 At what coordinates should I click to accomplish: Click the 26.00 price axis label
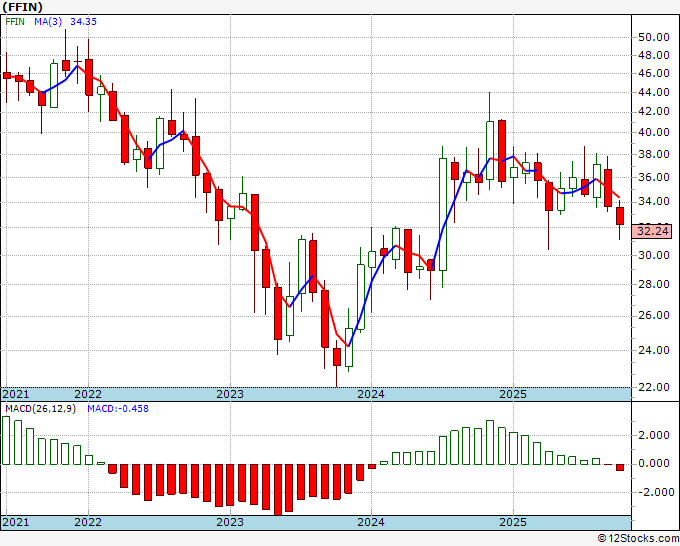(x=654, y=315)
